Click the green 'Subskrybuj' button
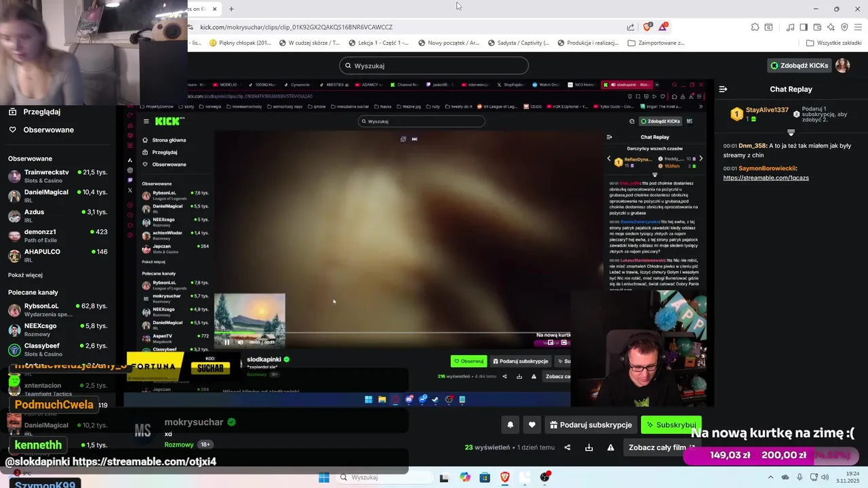 click(x=671, y=425)
